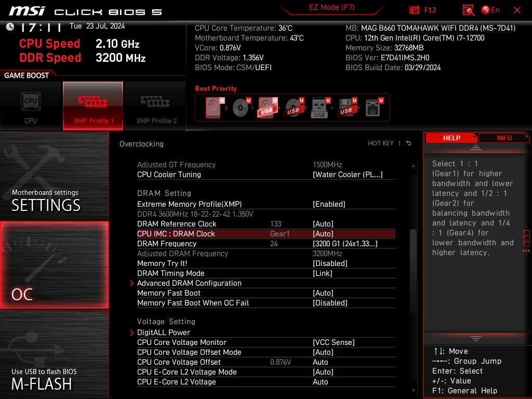
Task: Select the DRAM Timing Mode label
Action: (170, 273)
